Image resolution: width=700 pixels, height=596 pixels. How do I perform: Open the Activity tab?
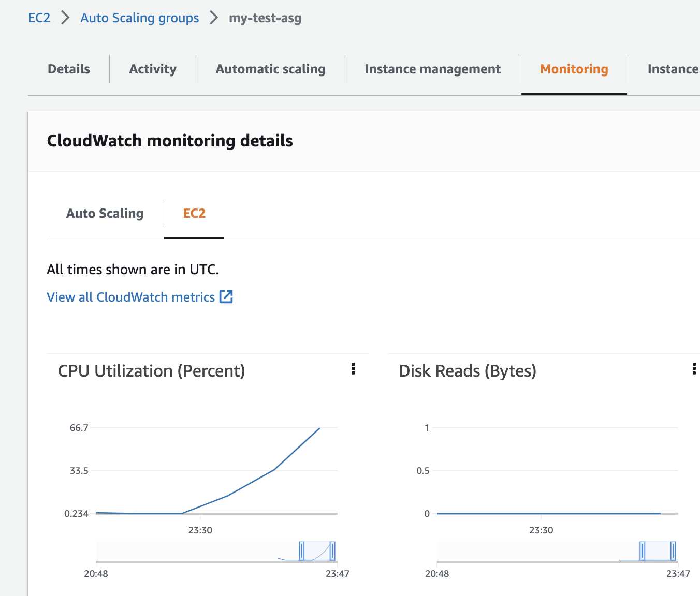(153, 69)
